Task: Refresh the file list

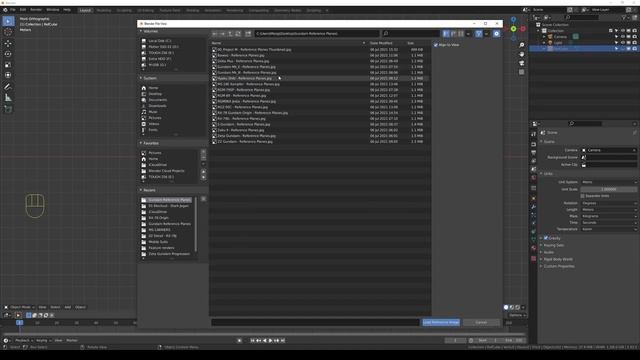Action: 238,33
